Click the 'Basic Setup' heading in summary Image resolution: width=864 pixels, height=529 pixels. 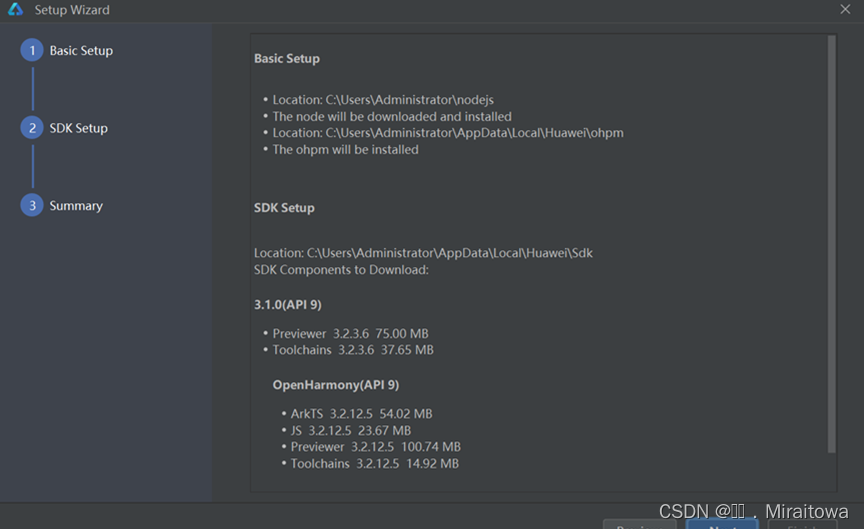click(x=287, y=58)
